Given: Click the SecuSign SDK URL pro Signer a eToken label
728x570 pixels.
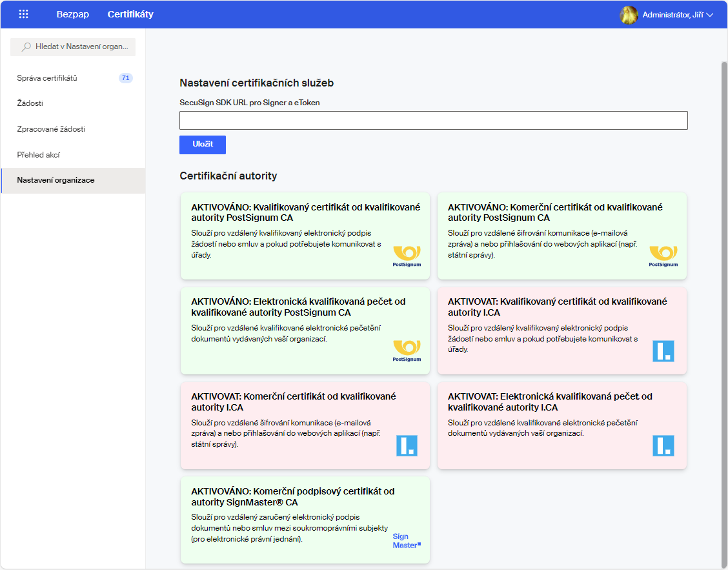Looking at the screenshot, I should pyautogui.click(x=249, y=103).
